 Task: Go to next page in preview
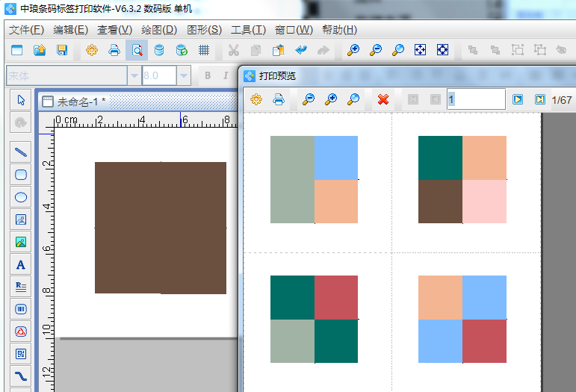tap(517, 99)
